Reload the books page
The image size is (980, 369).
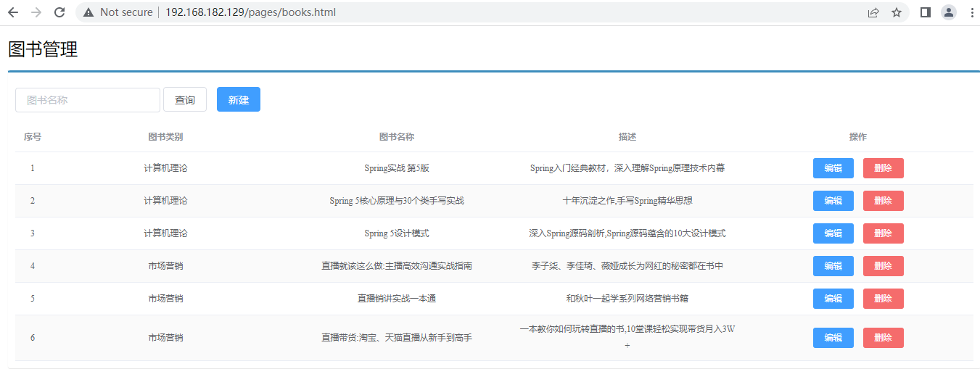(x=59, y=12)
